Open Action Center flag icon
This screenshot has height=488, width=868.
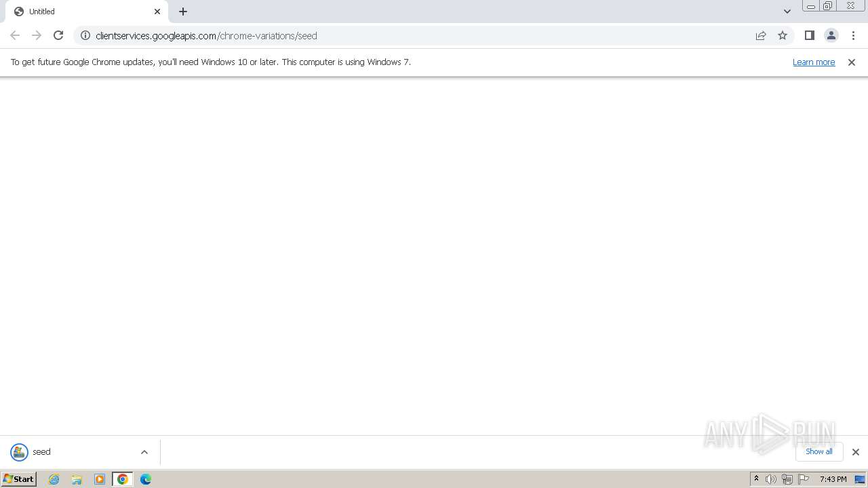click(x=804, y=479)
